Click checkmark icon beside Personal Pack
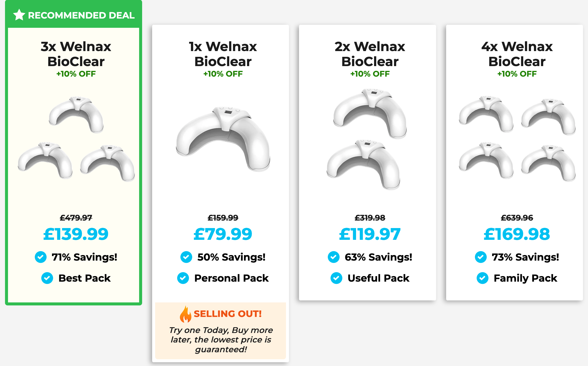588x366 pixels. pos(183,278)
